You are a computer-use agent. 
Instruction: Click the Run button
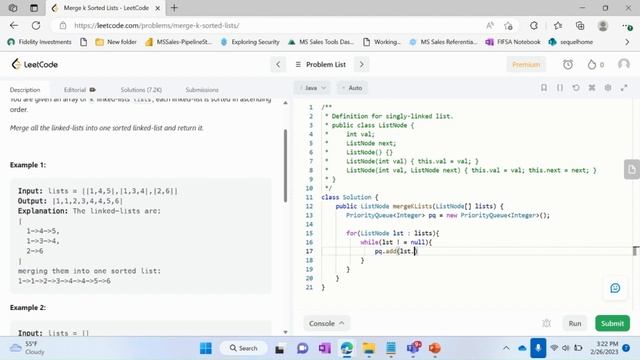tap(575, 323)
